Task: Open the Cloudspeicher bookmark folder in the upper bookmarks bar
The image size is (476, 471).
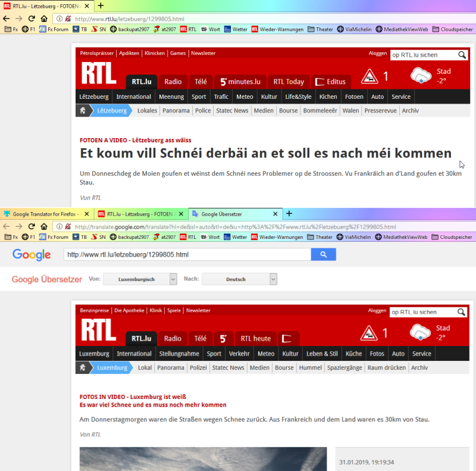Action: [x=453, y=29]
